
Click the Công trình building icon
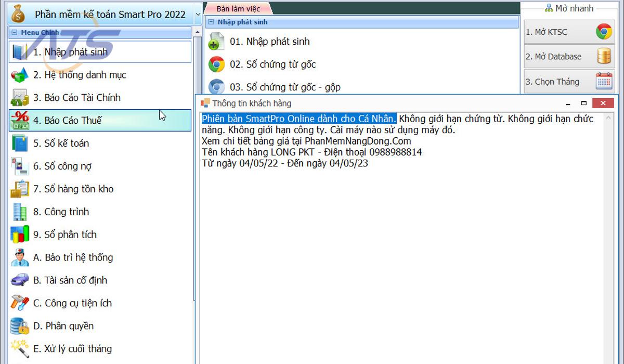[20, 212]
